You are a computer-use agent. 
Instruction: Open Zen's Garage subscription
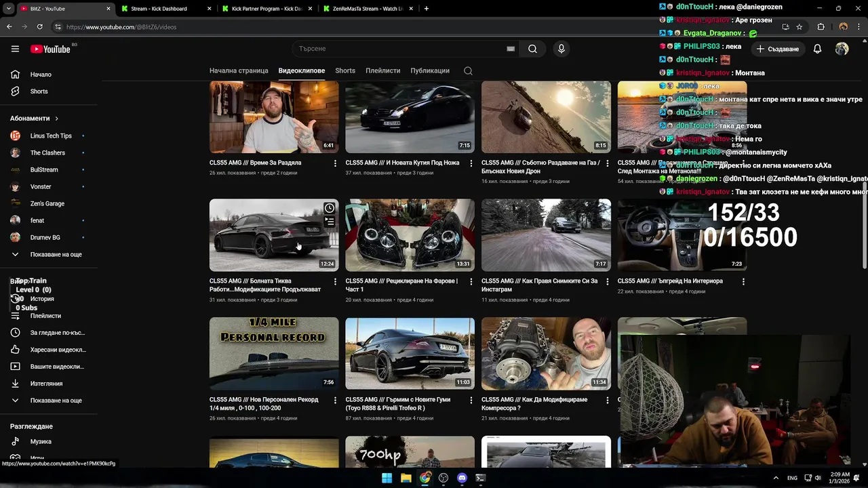tap(49, 203)
